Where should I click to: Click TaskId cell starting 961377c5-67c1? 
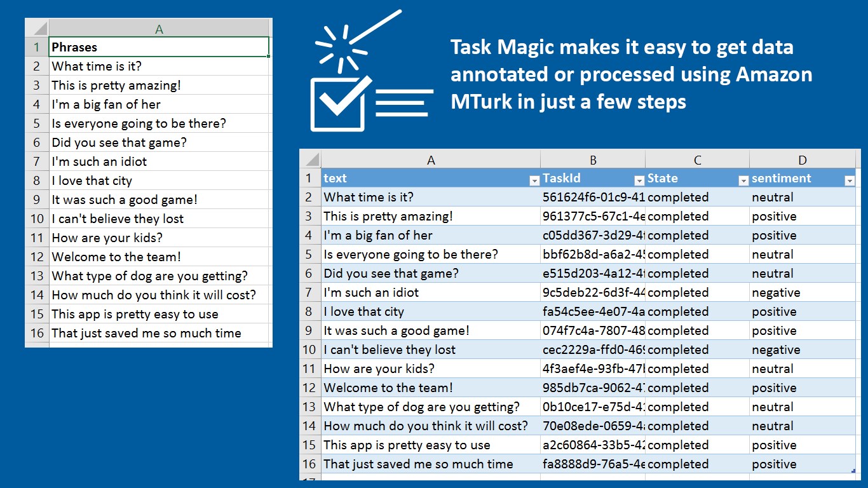[593, 216]
